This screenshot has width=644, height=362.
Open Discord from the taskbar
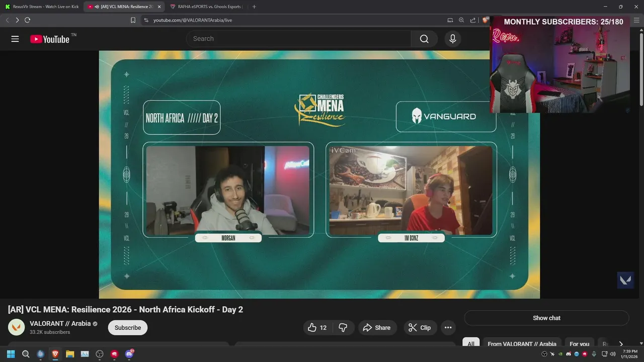pyautogui.click(x=129, y=354)
